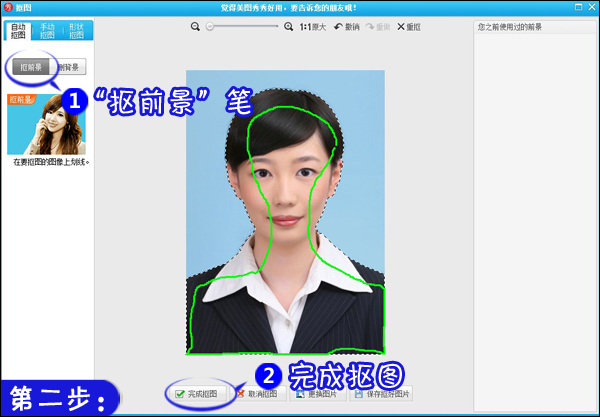Click the zoom in magnifier icon
The height and width of the screenshot is (417, 600).
[289, 27]
